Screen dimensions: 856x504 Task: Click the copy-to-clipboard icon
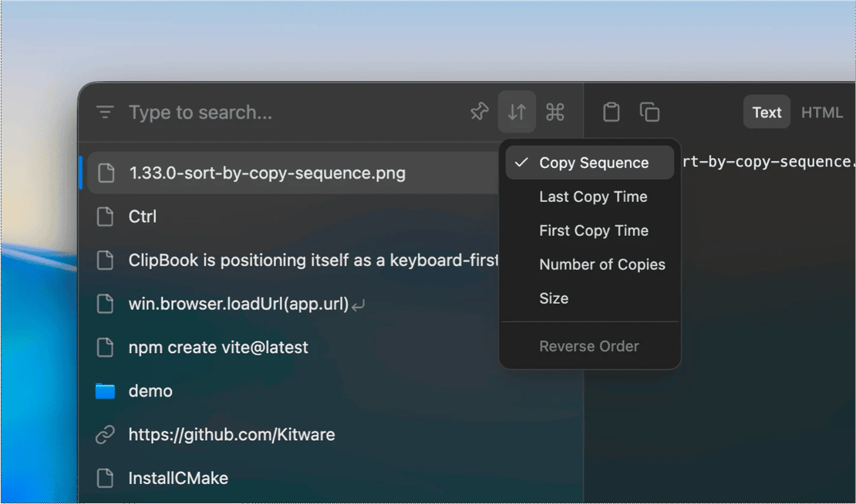pyautogui.click(x=649, y=112)
